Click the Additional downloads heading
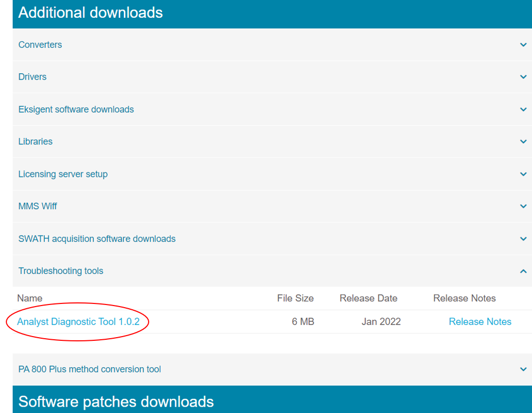The image size is (532, 413). click(x=91, y=13)
